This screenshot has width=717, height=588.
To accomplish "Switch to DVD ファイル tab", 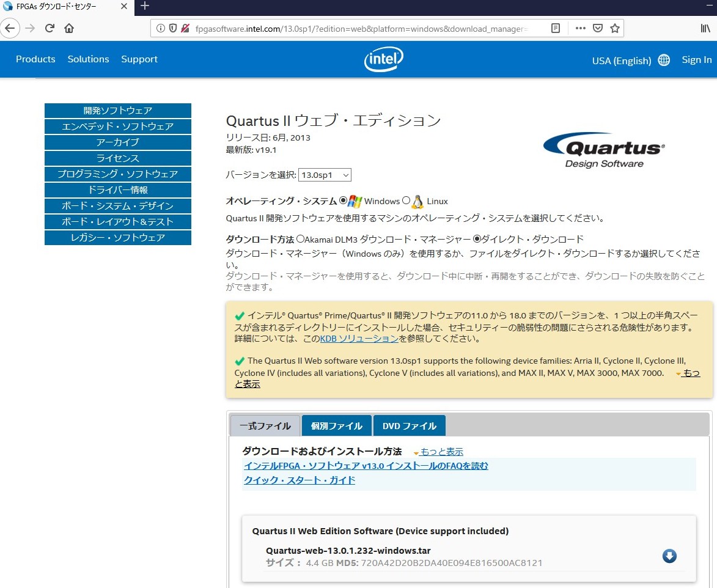I will point(410,425).
